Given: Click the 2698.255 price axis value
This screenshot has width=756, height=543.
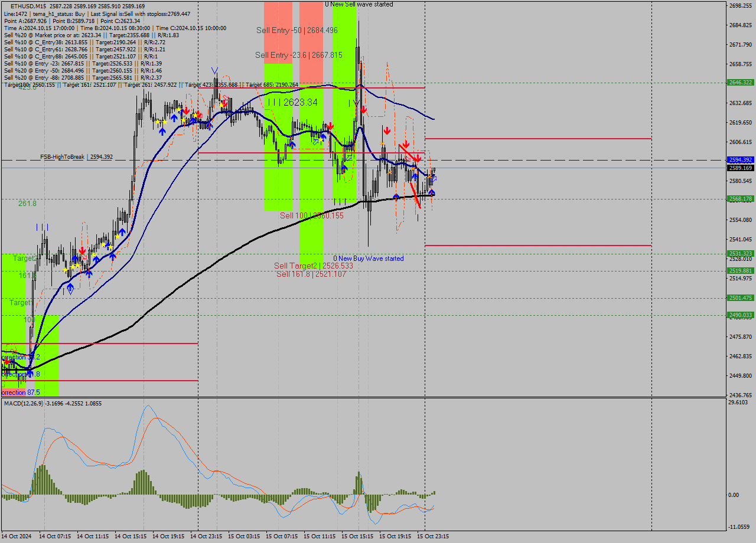Looking at the screenshot, I should (741, 6).
